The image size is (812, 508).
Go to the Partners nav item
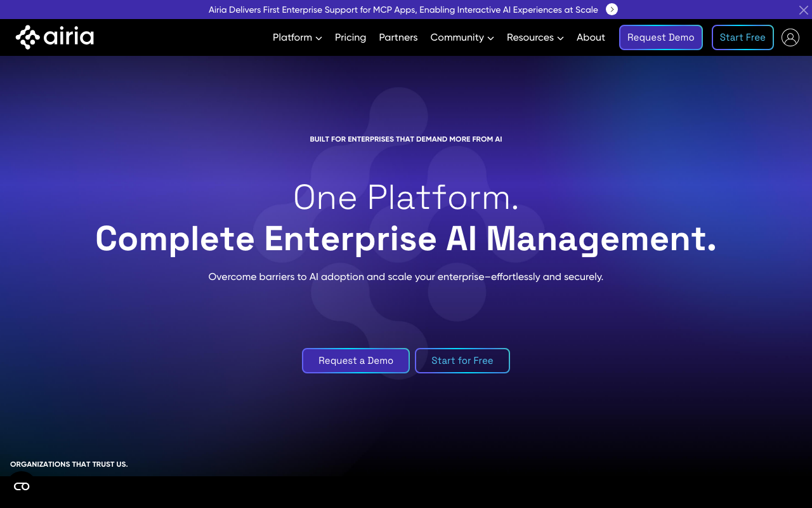[x=398, y=37]
